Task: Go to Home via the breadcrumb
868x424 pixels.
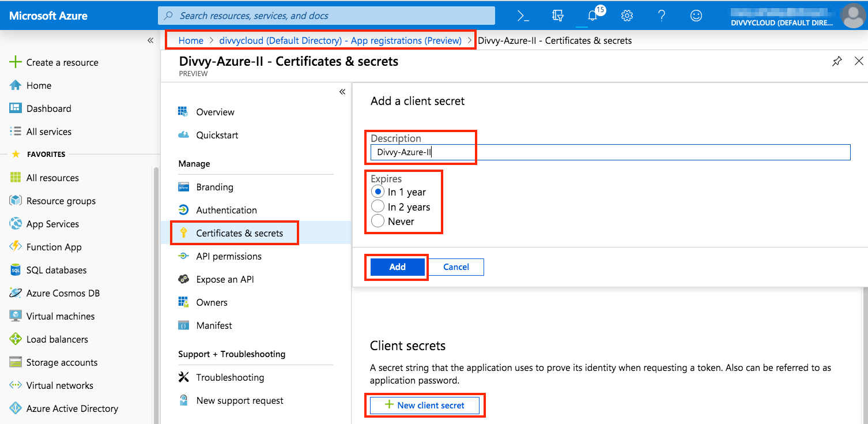Action: point(191,40)
